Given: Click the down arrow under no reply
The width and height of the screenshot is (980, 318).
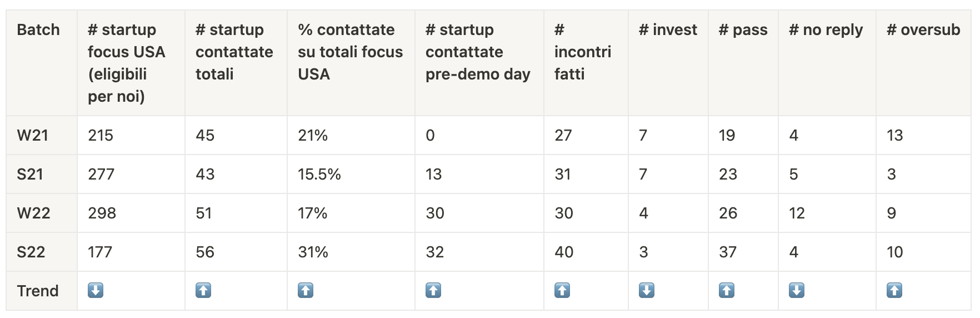Looking at the screenshot, I should point(797,290).
